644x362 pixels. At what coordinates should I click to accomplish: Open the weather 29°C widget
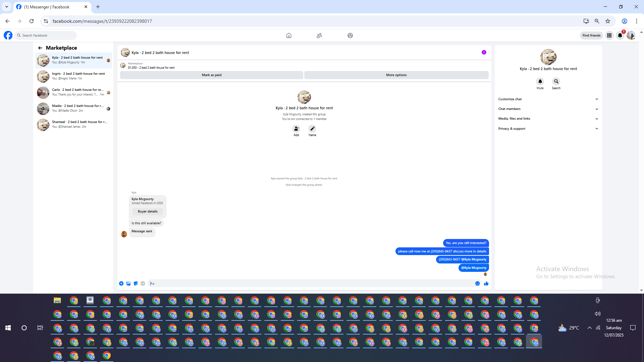click(569, 328)
